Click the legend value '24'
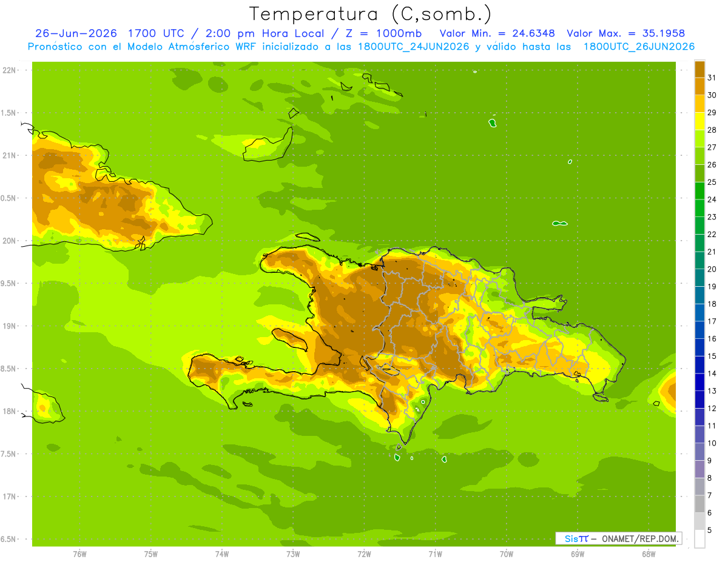728x562 pixels. (712, 199)
